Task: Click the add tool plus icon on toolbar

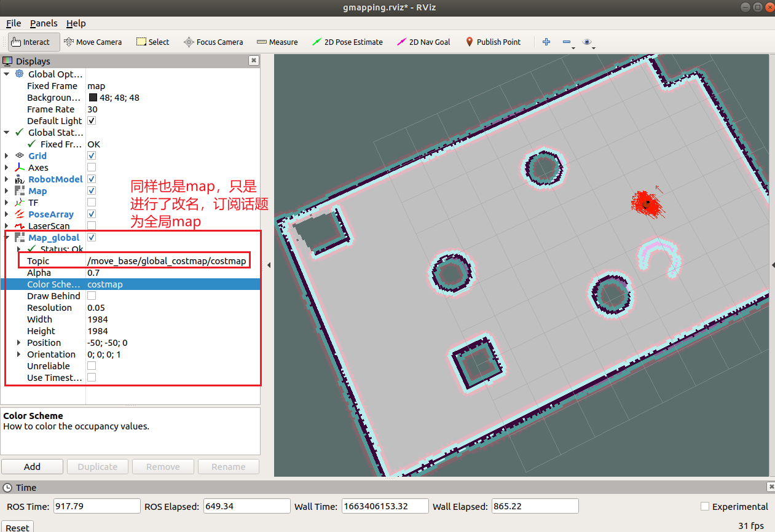Action: pos(546,41)
